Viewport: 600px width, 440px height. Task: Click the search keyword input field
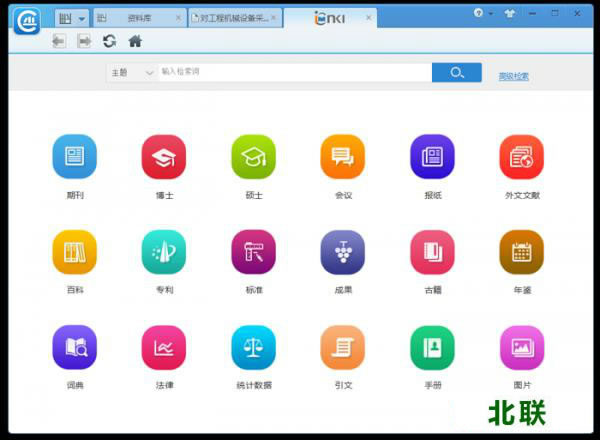point(294,73)
